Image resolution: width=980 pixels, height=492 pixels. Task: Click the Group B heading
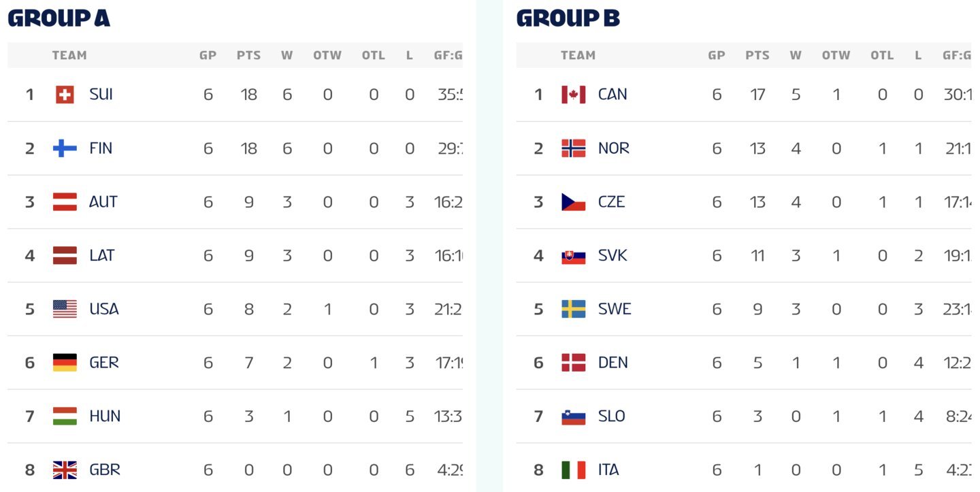(568, 18)
